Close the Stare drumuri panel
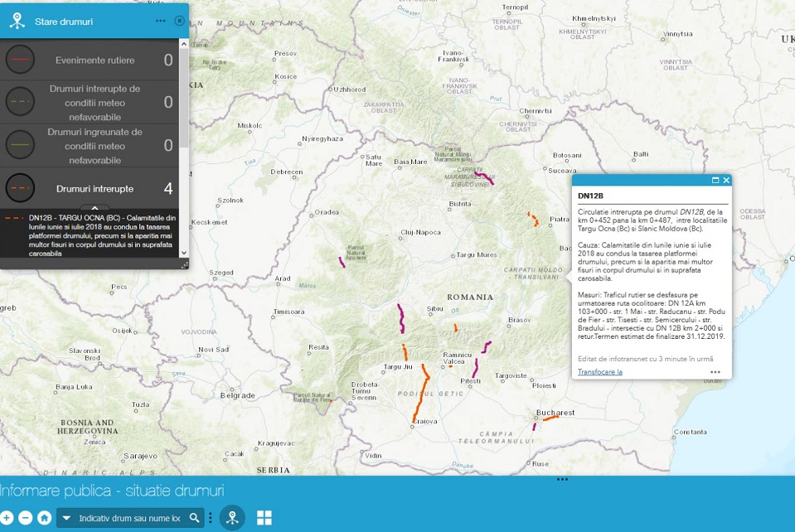Screen dimensions: 795x532 click(x=180, y=21)
